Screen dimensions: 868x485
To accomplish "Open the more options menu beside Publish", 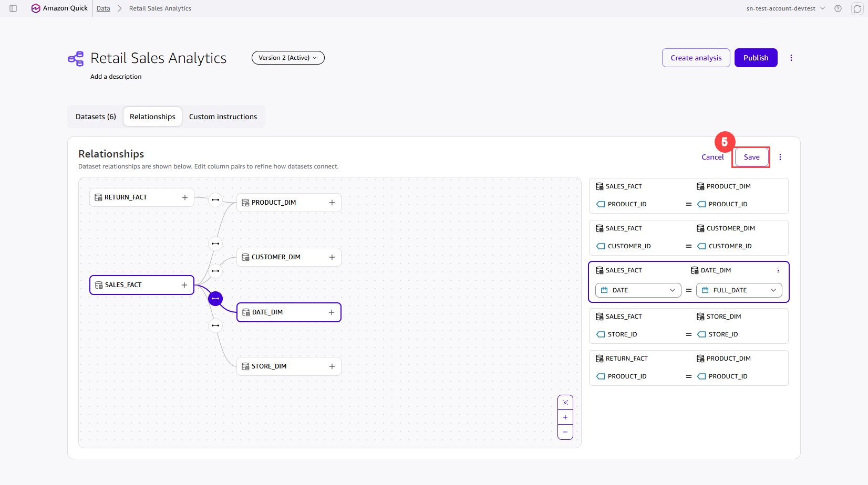I will 791,58.
